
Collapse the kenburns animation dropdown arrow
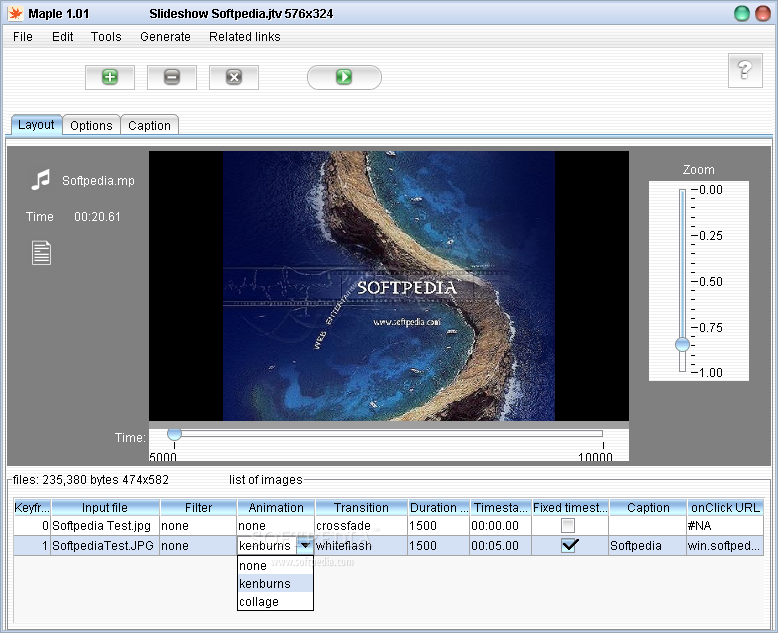[305, 546]
